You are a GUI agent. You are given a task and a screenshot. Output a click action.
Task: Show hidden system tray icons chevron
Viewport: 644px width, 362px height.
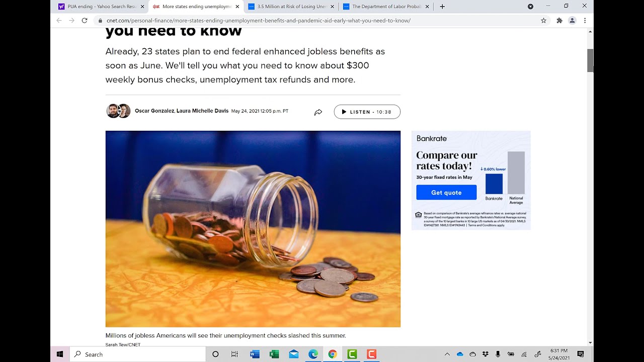point(447,354)
